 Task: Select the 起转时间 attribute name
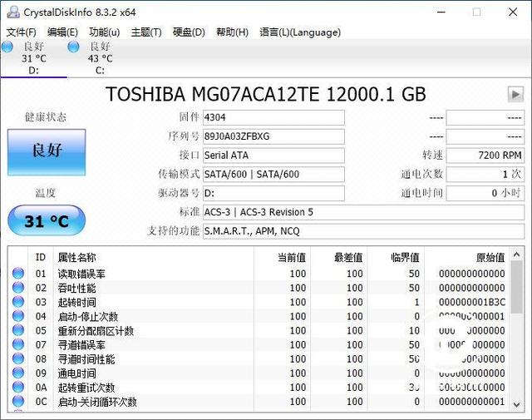(76, 302)
